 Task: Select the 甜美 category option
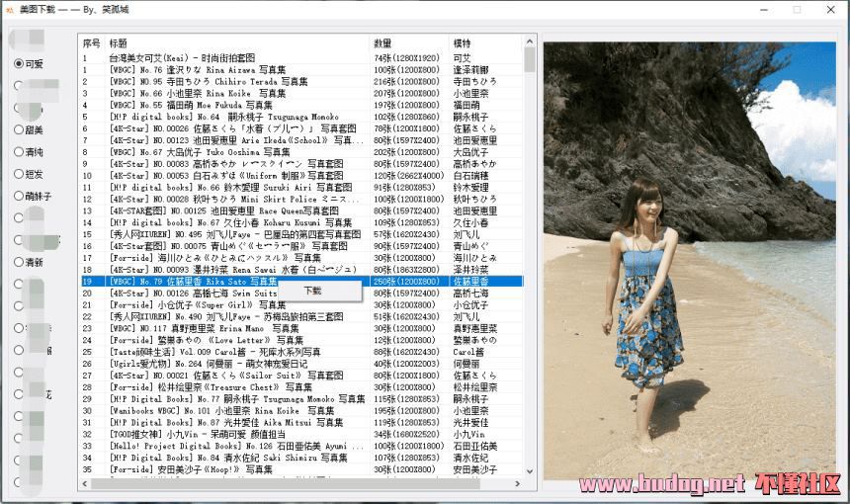(19, 129)
